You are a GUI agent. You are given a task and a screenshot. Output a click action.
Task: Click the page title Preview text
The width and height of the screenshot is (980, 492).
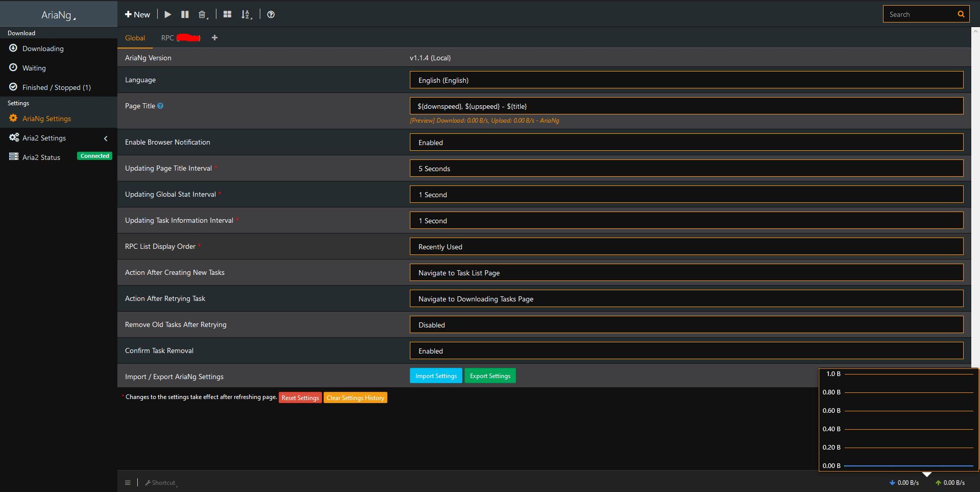484,121
